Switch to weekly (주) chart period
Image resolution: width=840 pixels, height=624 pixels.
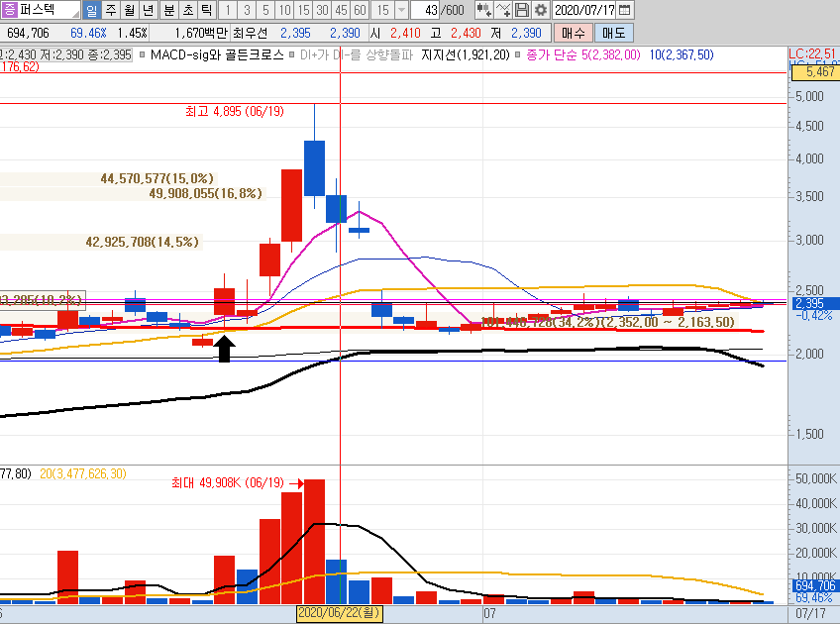(110, 10)
